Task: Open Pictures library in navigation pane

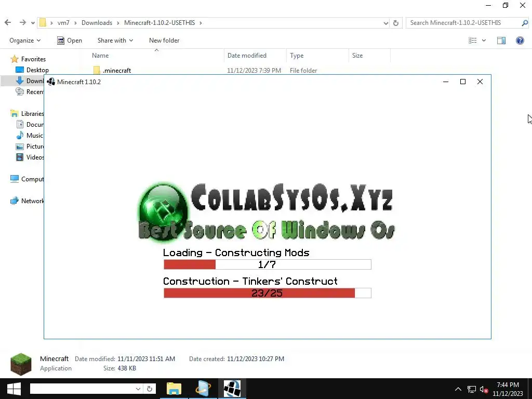Action: click(30, 146)
